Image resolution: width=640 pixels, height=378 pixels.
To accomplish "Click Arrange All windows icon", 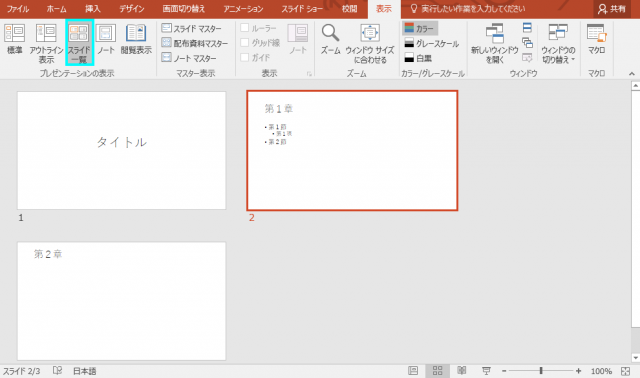I will 527,28.
